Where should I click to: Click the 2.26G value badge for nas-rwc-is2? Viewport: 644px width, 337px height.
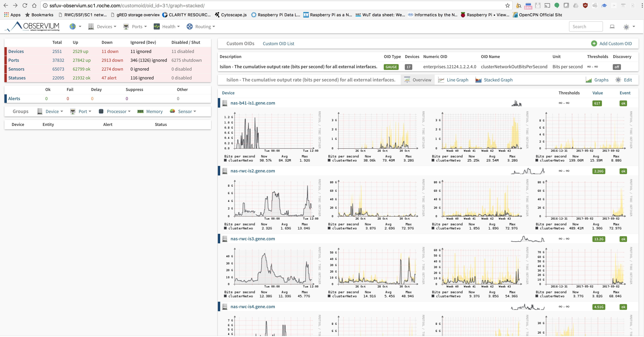click(599, 171)
